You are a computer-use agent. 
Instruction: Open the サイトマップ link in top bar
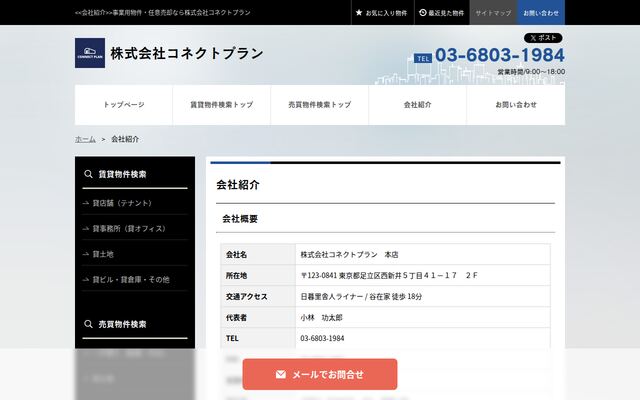coord(493,13)
